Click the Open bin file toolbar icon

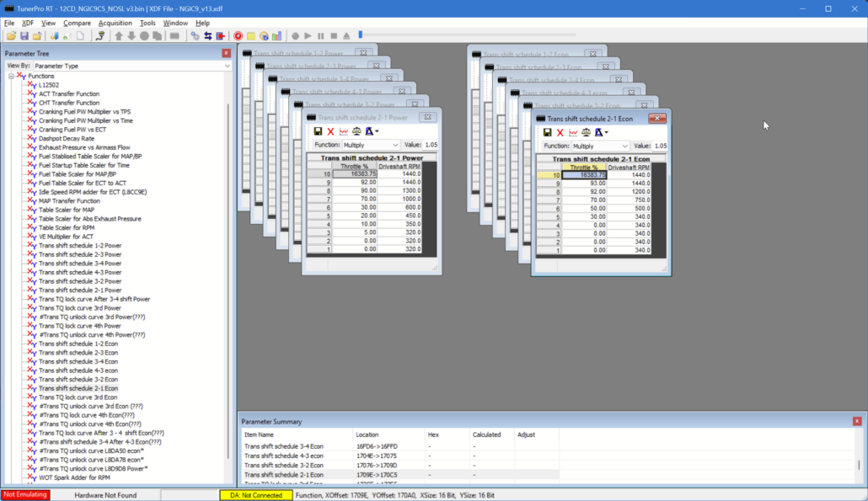tap(11, 36)
